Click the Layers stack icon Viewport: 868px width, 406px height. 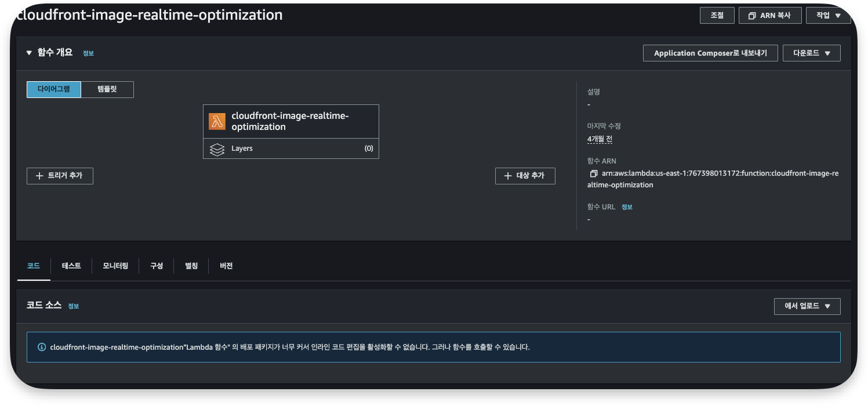point(217,149)
